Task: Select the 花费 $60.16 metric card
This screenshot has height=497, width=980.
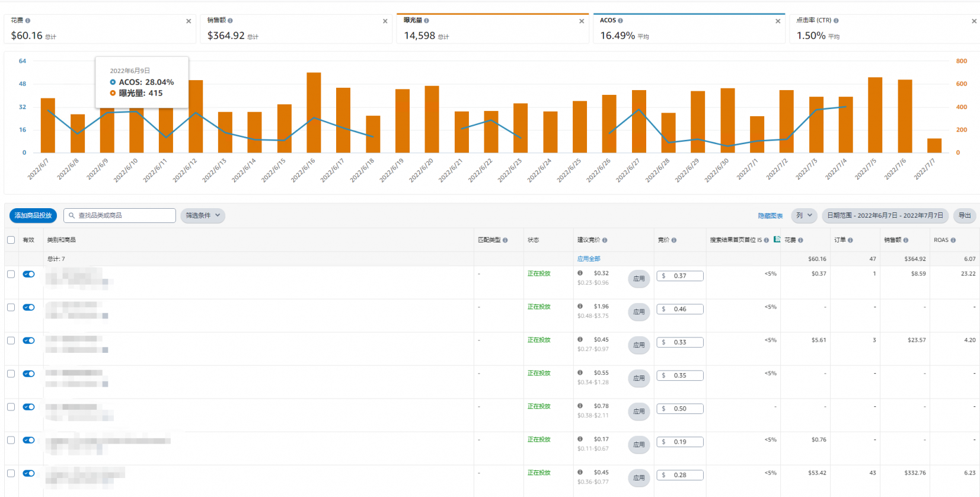Action: (100, 29)
